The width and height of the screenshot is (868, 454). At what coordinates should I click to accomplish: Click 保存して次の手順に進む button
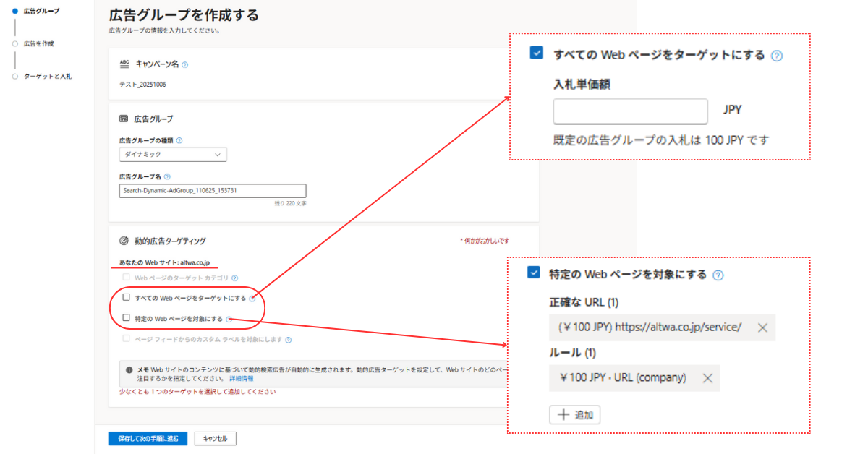click(x=148, y=439)
